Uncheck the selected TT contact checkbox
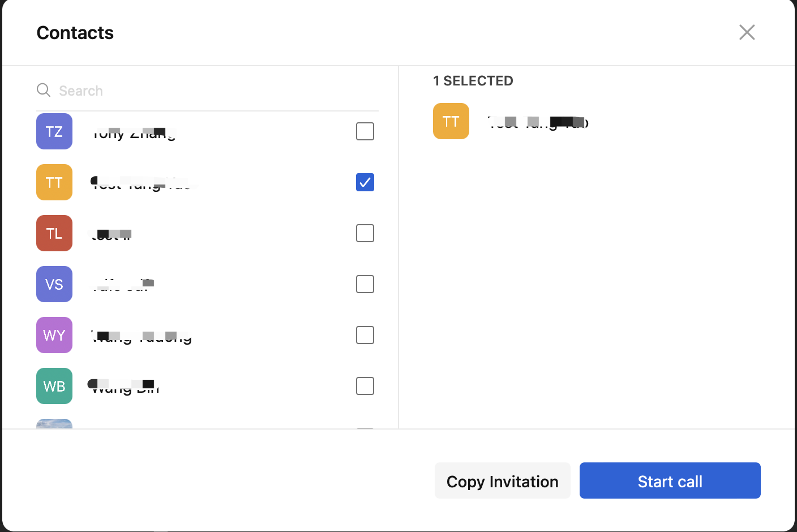 pos(365,182)
